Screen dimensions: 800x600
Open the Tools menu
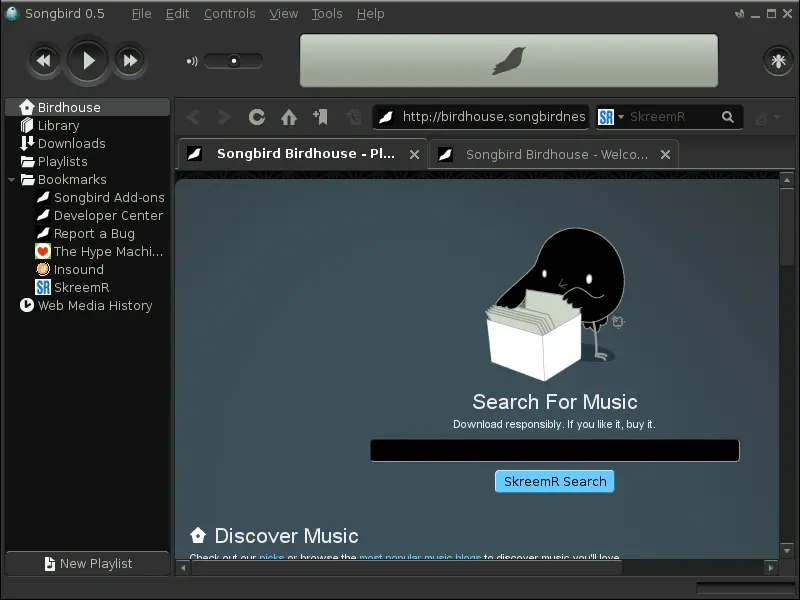point(327,14)
